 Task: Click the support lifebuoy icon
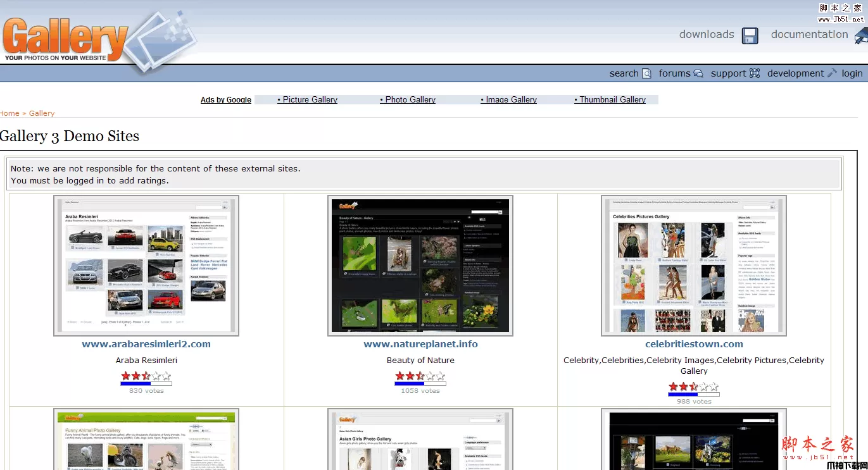click(755, 73)
